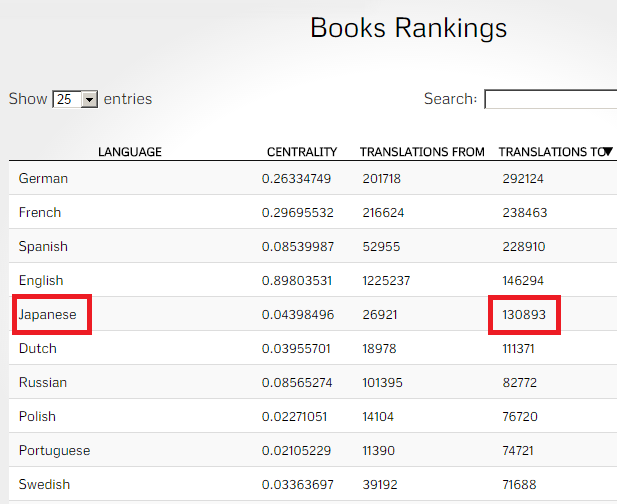Sort by TRANSLATIONS FROM column header
Screen dimensions: 617x504
point(422,152)
